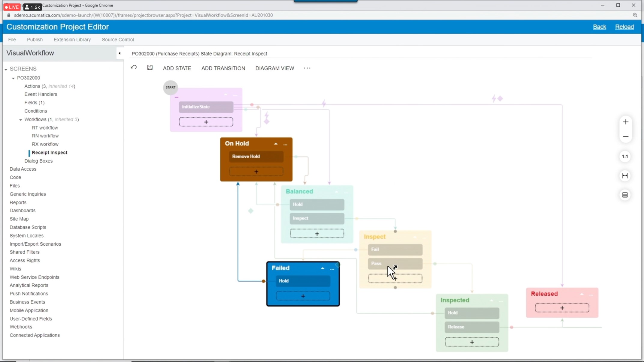Viewport: 644px width, 362px height.
Task: Open the Publish menu
Action: coord(35,40)
